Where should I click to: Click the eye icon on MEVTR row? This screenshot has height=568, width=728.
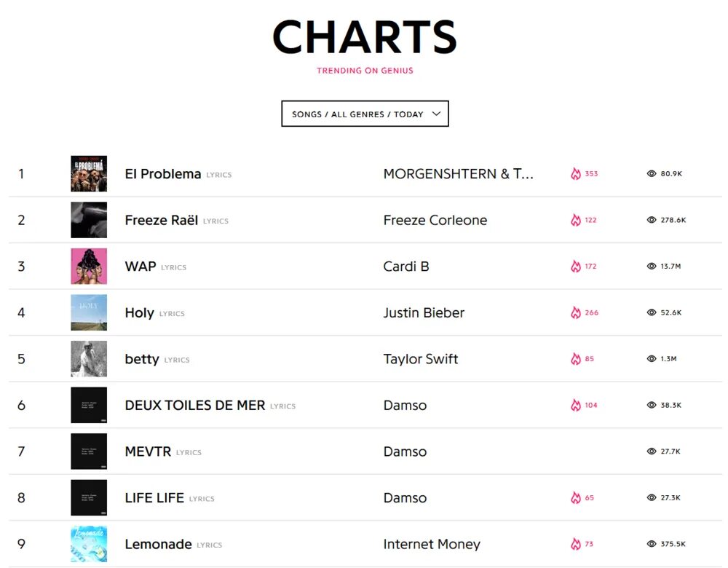click(x=652, y=451)
